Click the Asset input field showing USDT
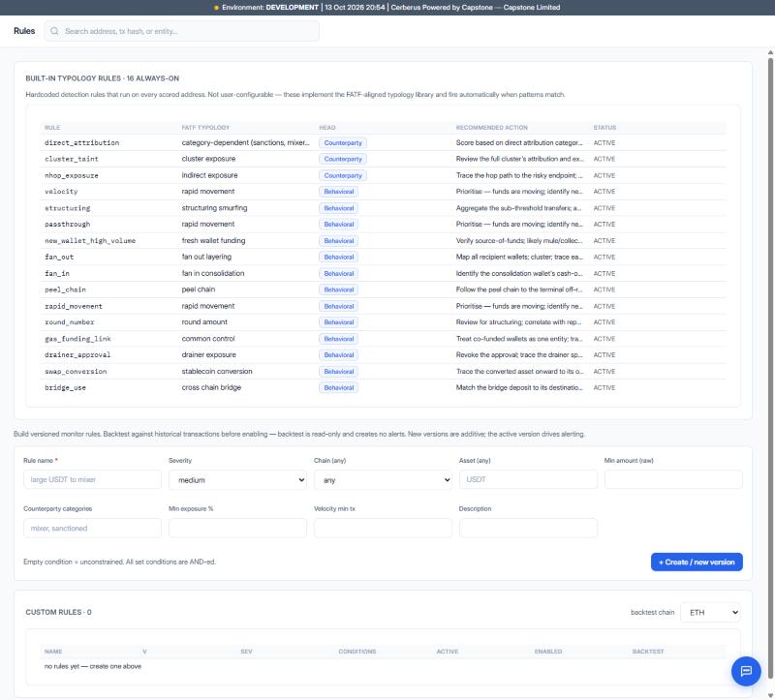This screenshot has width=775, height=700. [x=528, y=479]
